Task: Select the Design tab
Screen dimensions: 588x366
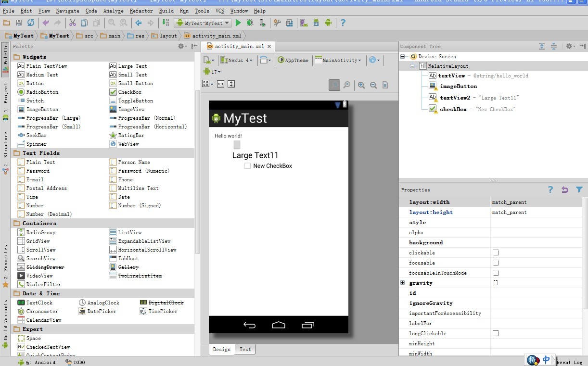Action: coord(222,349)
